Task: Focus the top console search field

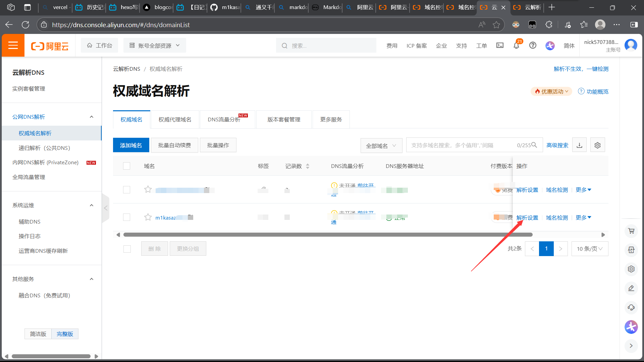Action: click(326, 45)
